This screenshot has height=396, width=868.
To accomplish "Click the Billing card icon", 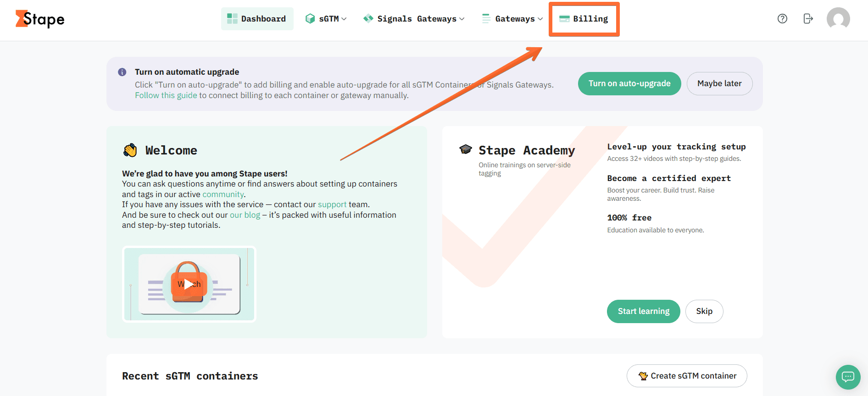I will 563,18.
